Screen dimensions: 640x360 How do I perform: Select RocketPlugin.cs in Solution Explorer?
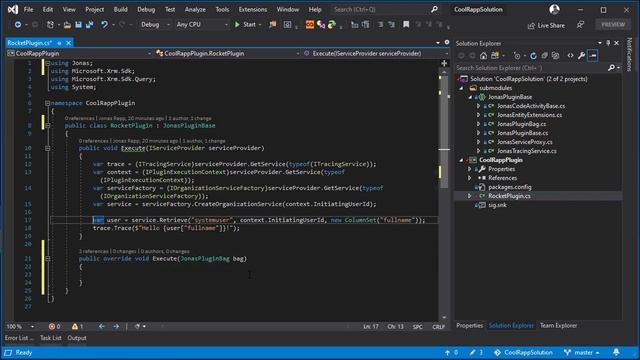coord(509,196)
